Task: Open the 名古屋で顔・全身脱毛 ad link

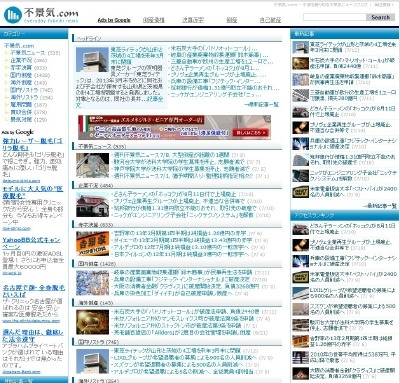Action: 33,291
